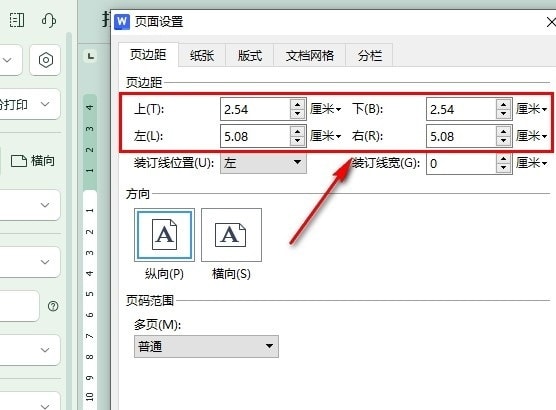Click the ruler tab stop L marker
The image size is (556, 410).
[91, 56]
